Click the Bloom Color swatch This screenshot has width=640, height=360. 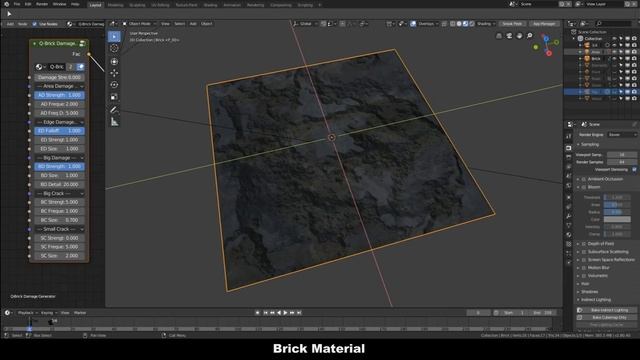click(x=617, y=220)
